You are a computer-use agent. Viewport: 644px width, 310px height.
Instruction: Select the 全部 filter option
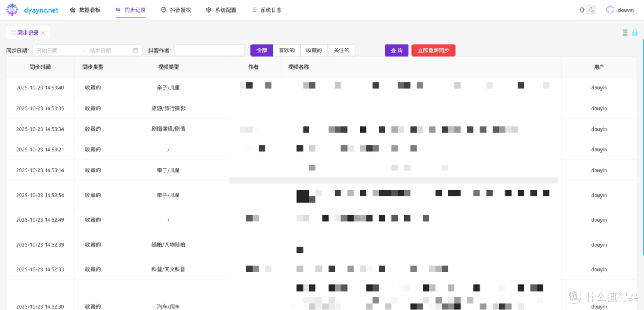[x=262, y=51]
